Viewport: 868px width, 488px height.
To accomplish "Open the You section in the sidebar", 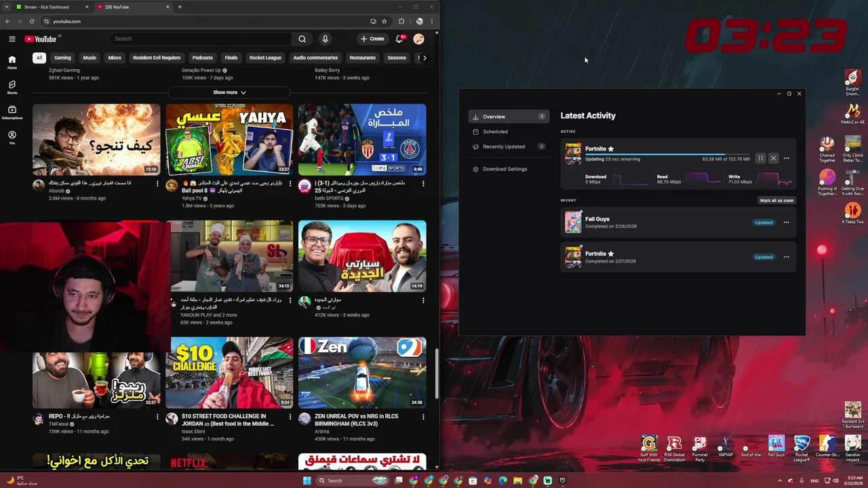I will click(x=12, y=138).
